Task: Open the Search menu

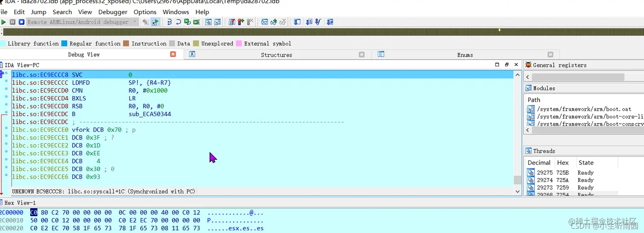Action: (x=62, y=12)
